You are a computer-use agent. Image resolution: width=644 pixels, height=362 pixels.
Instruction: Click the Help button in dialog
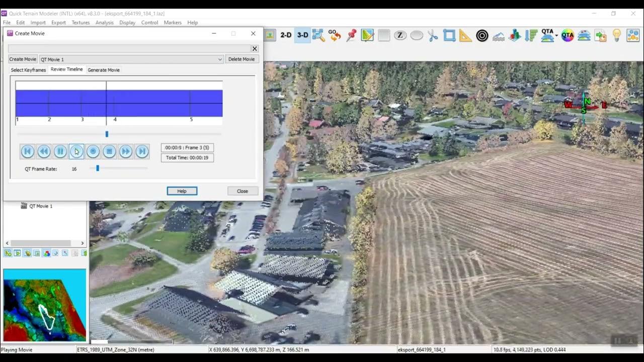[x=182, y=191]
